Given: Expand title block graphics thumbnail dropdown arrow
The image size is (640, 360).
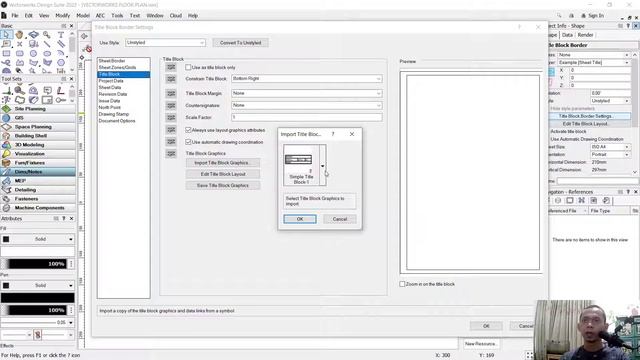Looking at the screenshot, I should click(x=322, y=166).
